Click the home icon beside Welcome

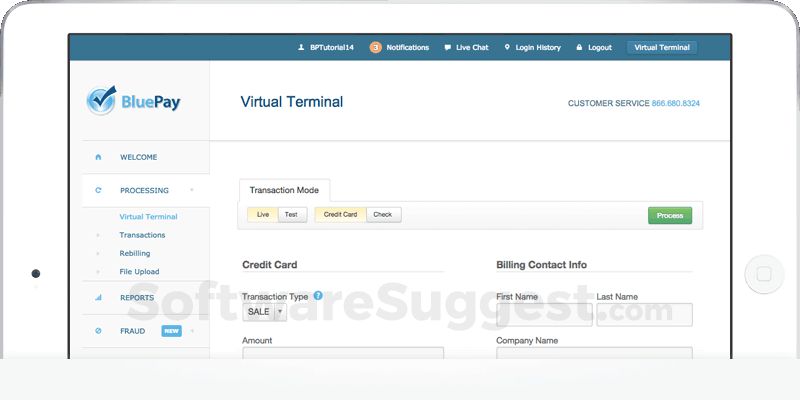click(98, 157)
